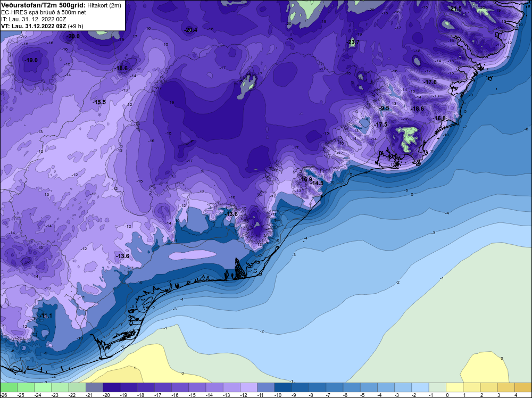The height and width of the screenshot is (398, 532).
Task: Click the '4' label on the legend scale
Action: coord(516,395)
